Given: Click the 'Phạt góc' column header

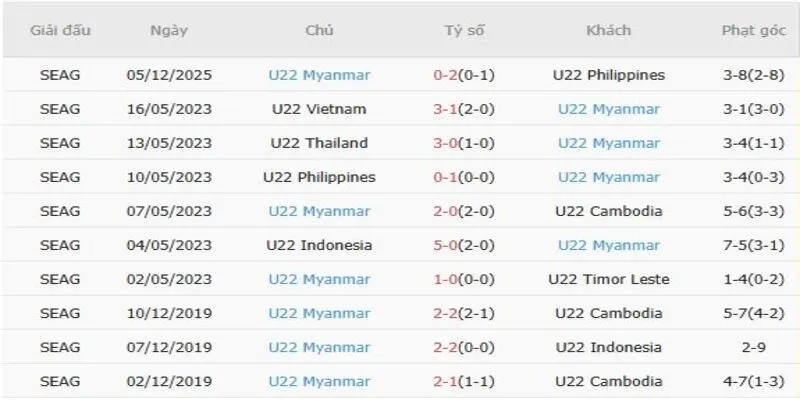Looking at the screenshot, I should pyautogui.click(x=752, y=30).
